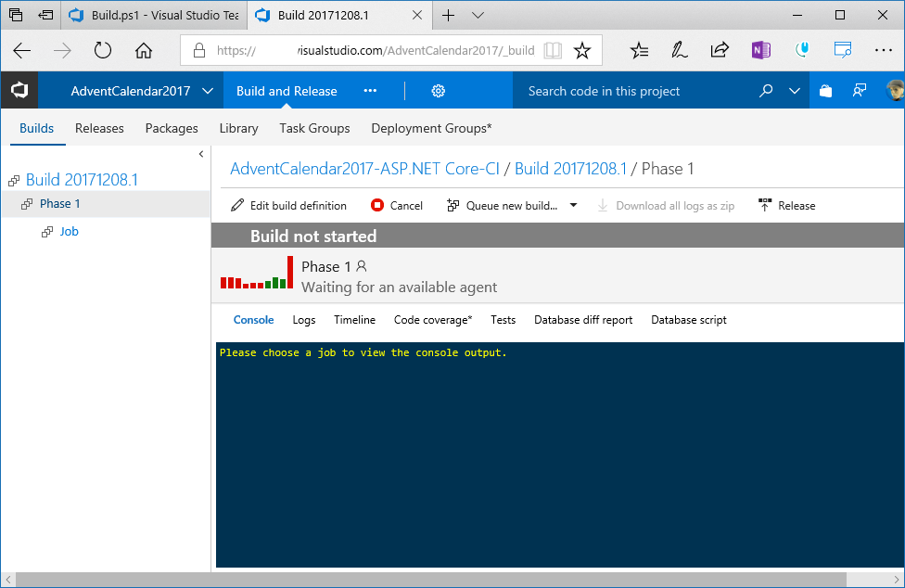Image resolution: width=905 pixels, height=588 pixels.
Task: Switch to the Releases tab
Action: click(x=99, y=128)
